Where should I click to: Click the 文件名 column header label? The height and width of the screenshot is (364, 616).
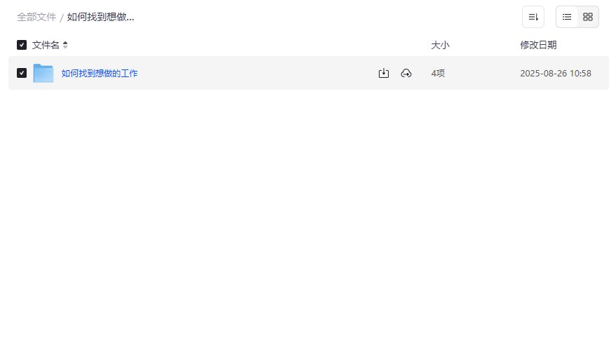[x=46, y=45]
